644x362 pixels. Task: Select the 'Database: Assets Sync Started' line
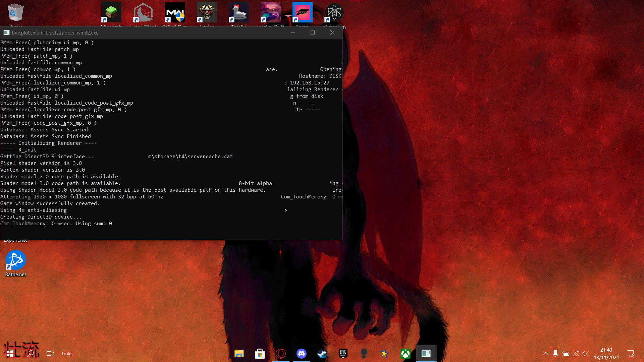(44, 130)
